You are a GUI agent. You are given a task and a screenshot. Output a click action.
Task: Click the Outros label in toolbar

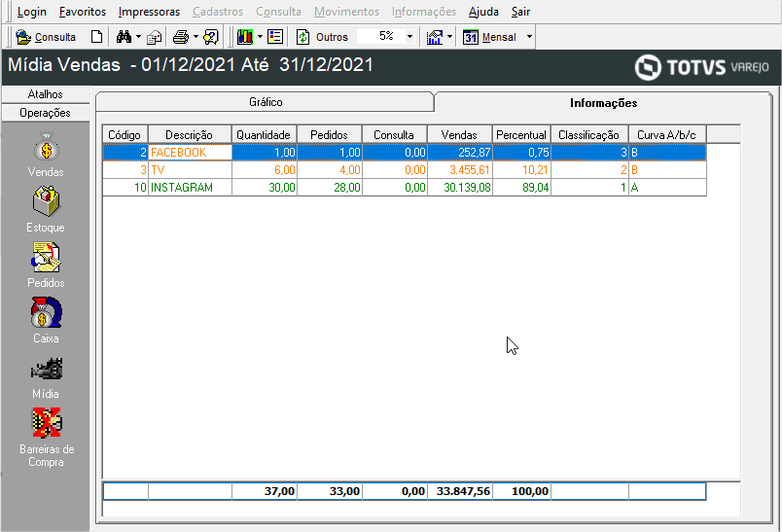click(x=332, y=37)
